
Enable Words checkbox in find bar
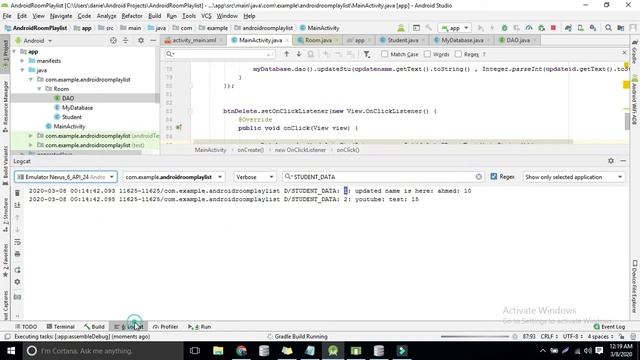pyautogui.click(x=427, y=54)
